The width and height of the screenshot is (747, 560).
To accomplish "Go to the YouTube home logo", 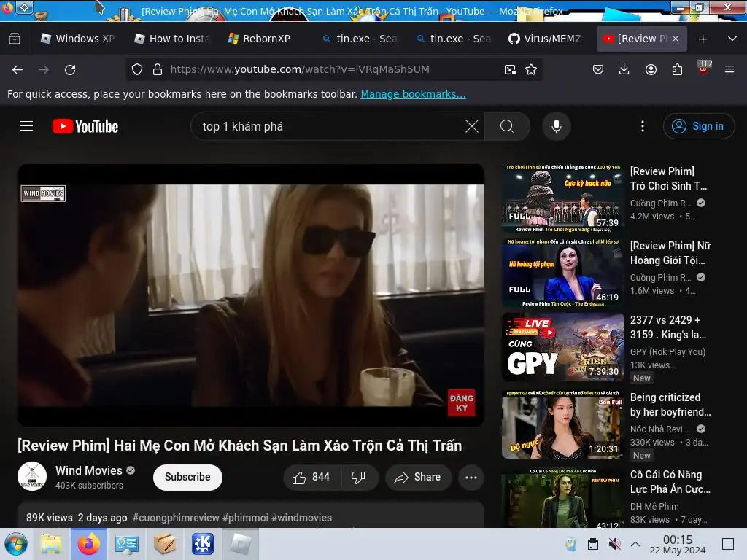I will point(85,126).
